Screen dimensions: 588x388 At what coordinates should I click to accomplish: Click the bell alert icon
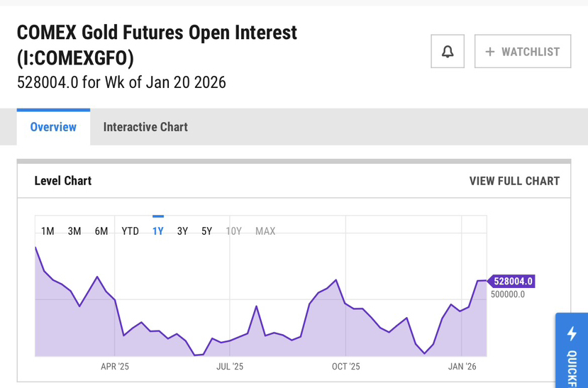click(x=448, y=52)
